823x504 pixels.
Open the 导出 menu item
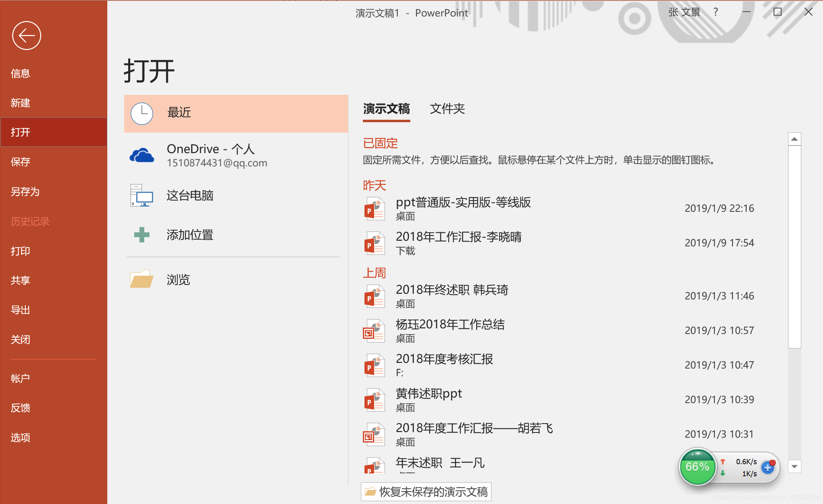(20, 310)
